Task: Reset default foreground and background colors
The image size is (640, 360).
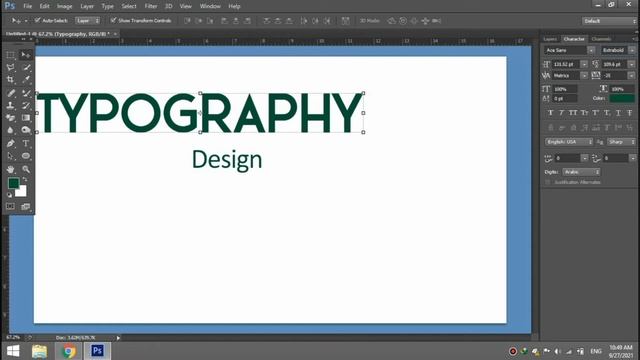Action: point(9,195)
